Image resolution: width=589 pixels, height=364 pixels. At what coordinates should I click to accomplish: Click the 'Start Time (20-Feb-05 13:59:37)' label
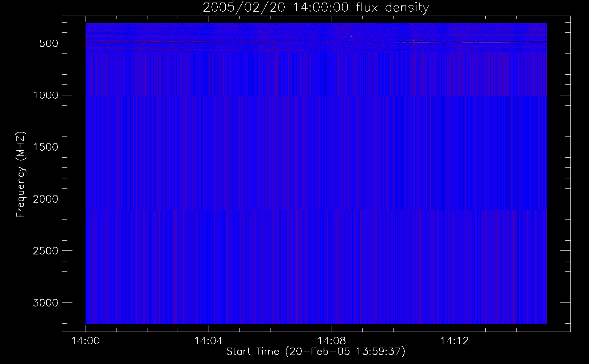(x=316, y=352)
